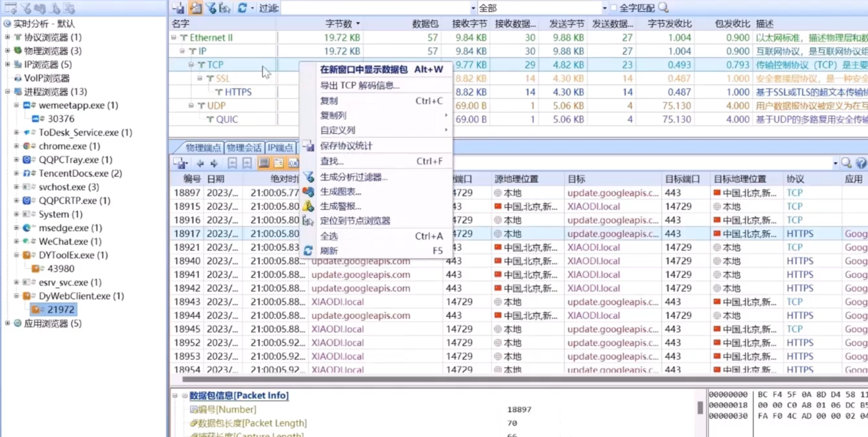Click the refresh icon in the protocol toolbar
The height and width of the screenshot is (437, 868).
click(242, 8)
